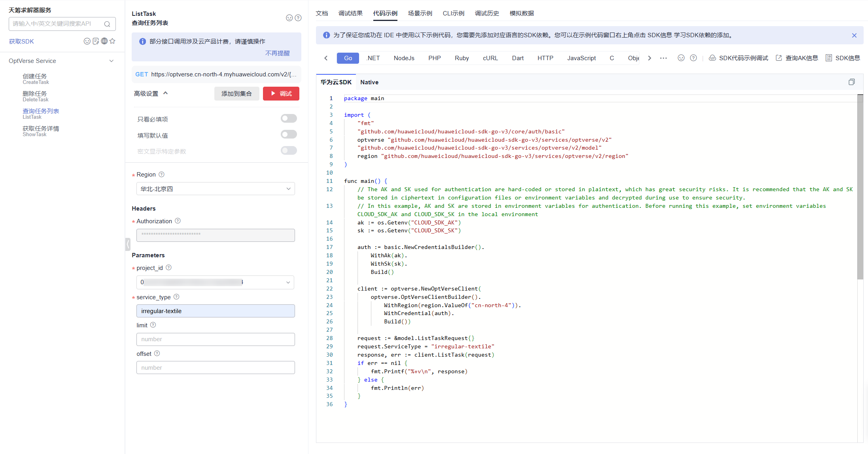Viewport: 868px width, 454px height.
Task: Collapse the left panel using the side handle
Action: (128, 244)
